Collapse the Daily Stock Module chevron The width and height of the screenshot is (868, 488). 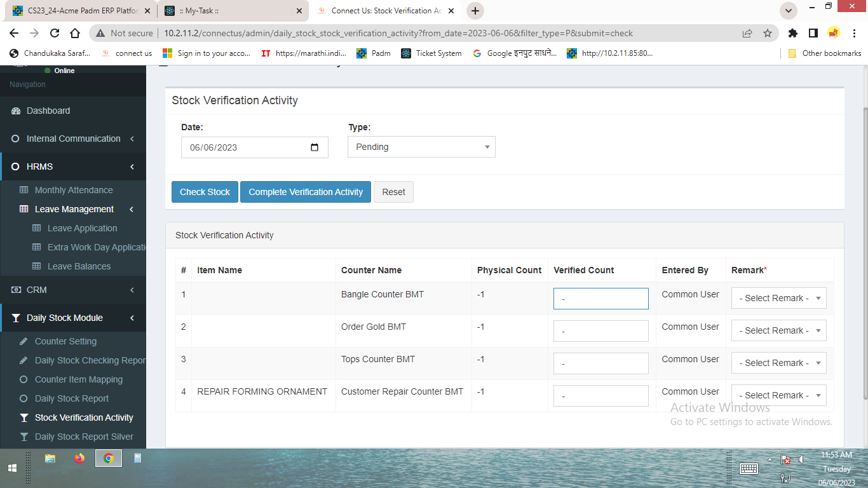pyautogui.click(x=132, y=318)
